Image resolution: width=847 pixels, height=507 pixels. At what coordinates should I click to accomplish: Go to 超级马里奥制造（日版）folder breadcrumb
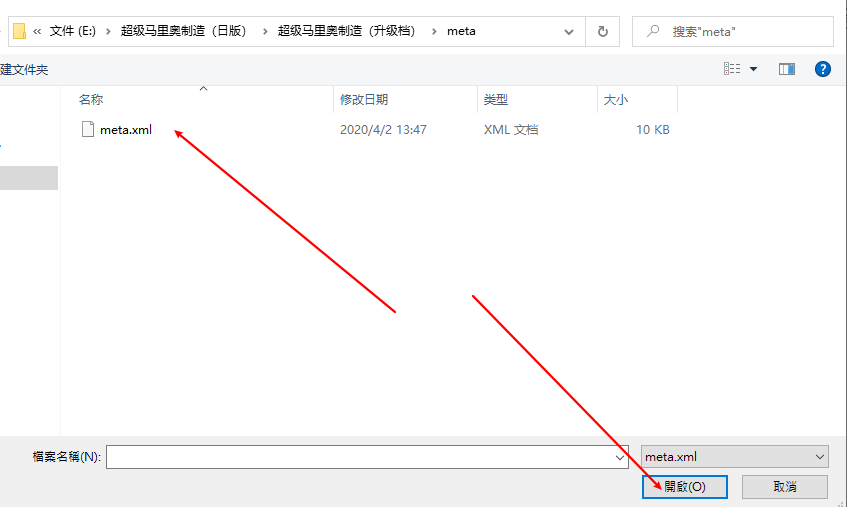click(x=184, y=31)
